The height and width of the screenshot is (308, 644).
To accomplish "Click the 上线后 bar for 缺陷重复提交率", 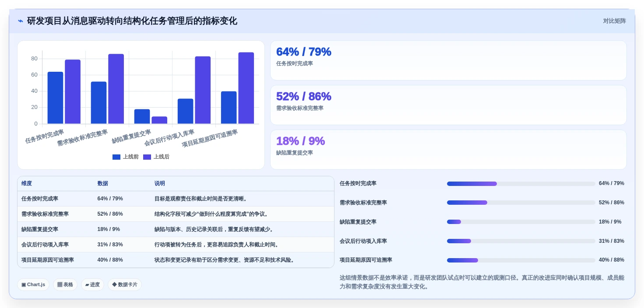I will (159, 120).
